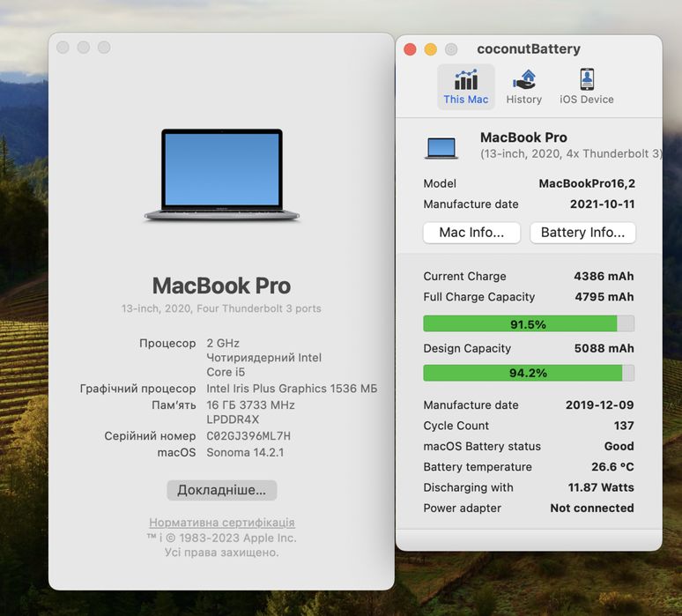682x616 pixels.
Task: Select the This Mac tab icon
Action: coord(466,79)
